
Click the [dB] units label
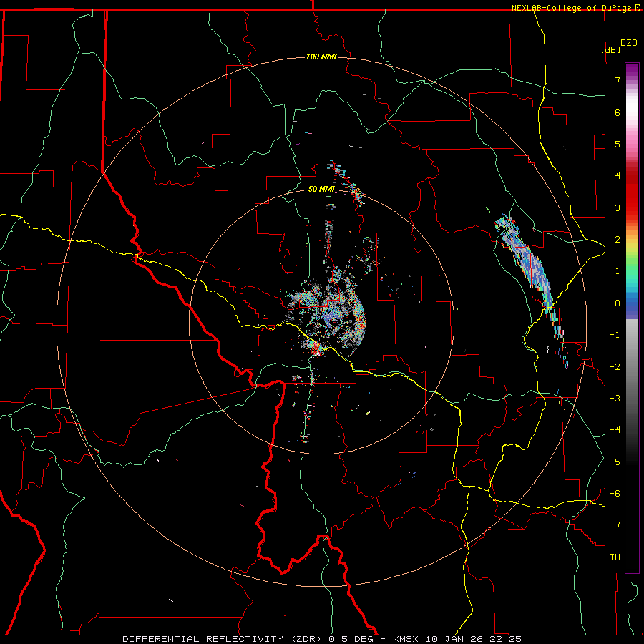pyautogui.click(x=610, y=49)
